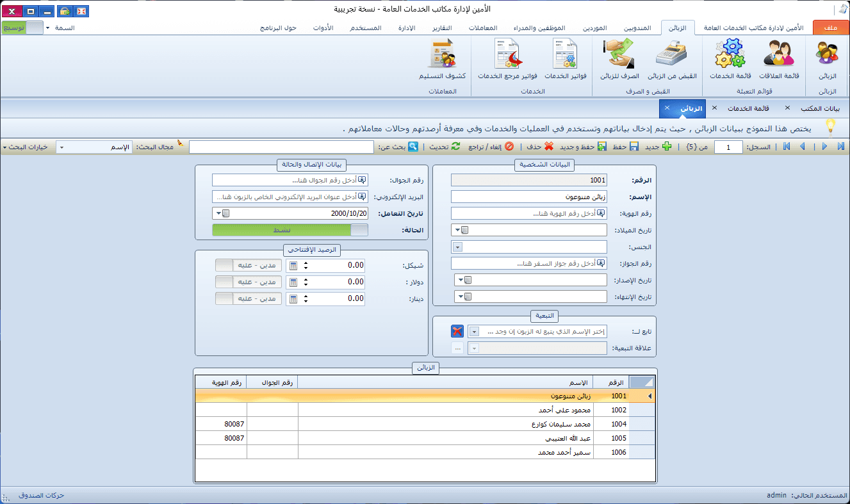Click the red clear button beside تابع لـ

(457, 331)
